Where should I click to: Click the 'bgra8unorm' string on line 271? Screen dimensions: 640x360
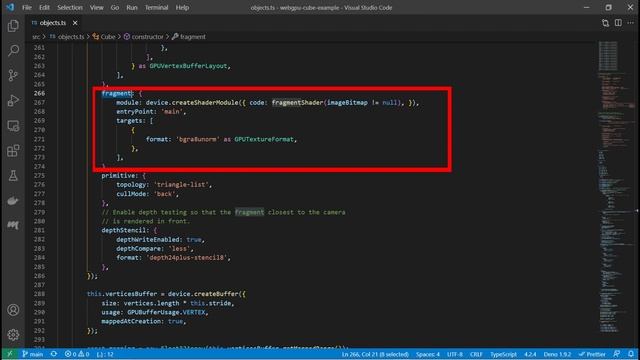[x=198, y=139]
